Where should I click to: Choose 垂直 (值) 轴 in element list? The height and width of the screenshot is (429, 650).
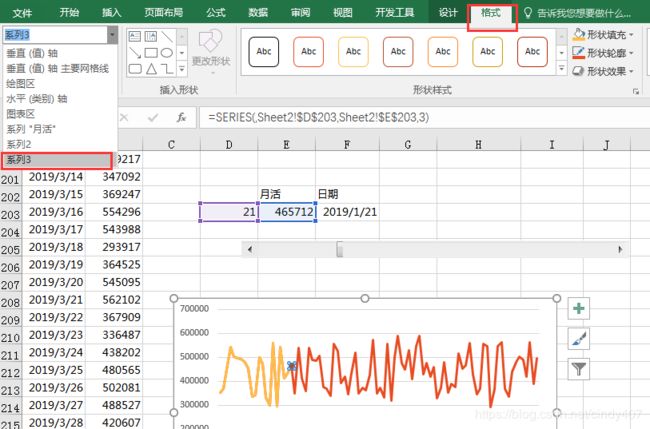[59, 53]
